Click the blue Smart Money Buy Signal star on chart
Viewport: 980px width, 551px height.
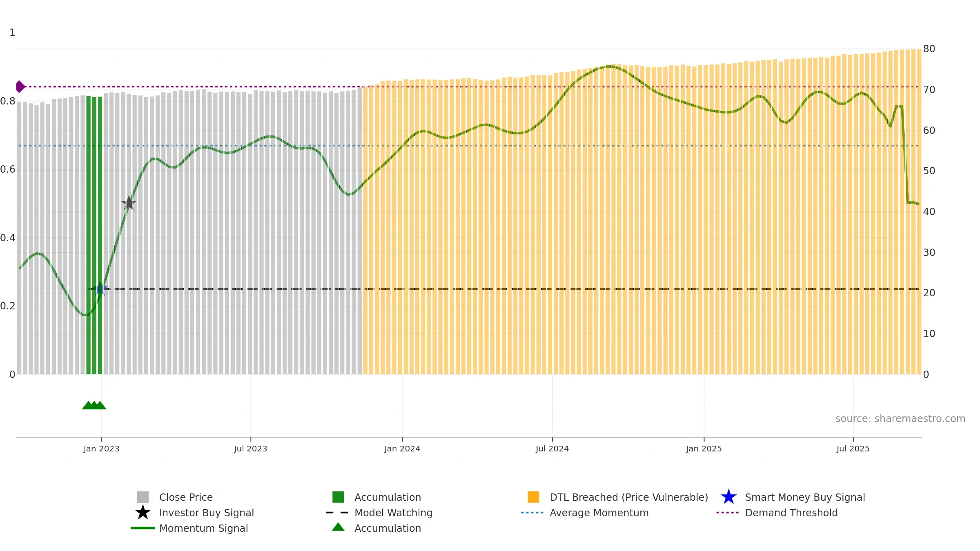(100, 289)
